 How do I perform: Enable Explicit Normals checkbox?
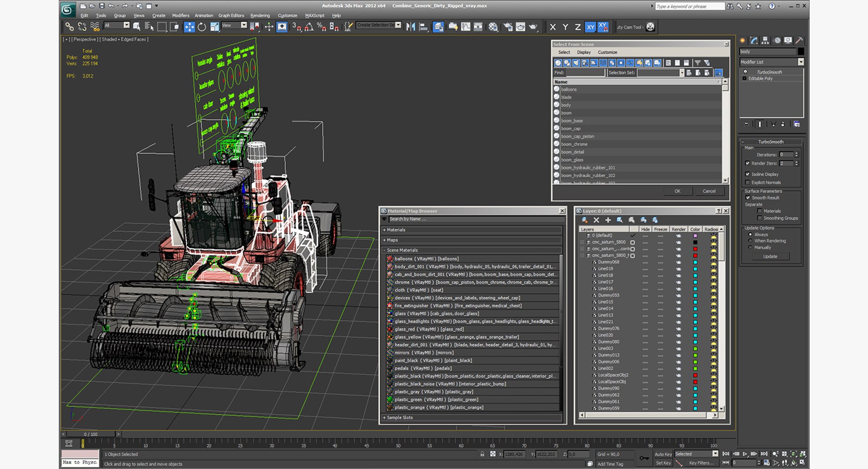tap(747, 183)
